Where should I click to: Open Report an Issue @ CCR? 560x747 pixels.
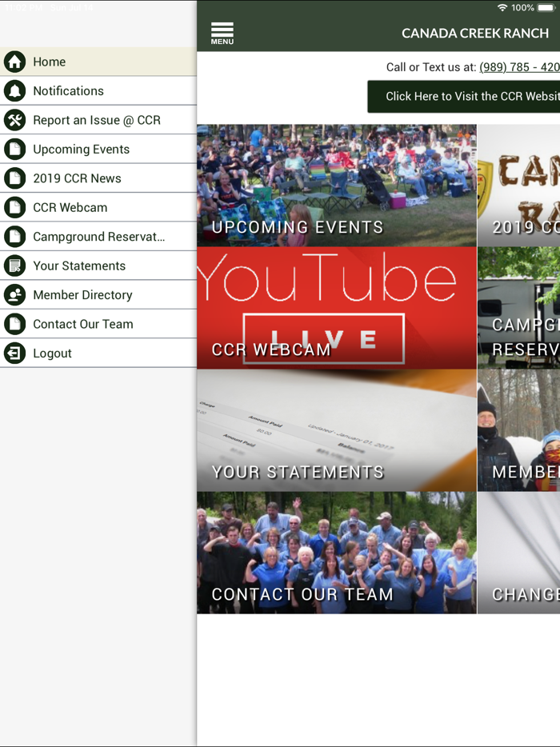tap(98, 120)
